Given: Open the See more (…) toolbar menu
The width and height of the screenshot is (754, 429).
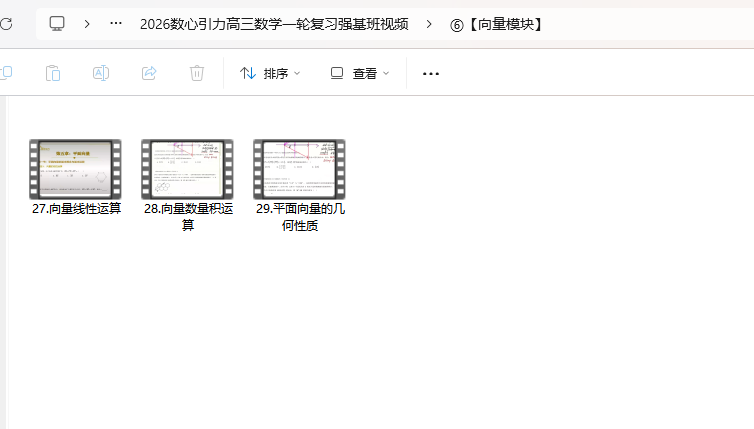Looking at the screenshot, I should pos(431,73).
